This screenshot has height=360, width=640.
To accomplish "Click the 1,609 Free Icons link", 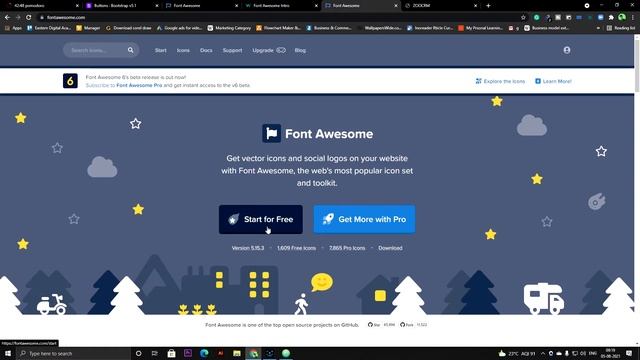I will (296, 248).
